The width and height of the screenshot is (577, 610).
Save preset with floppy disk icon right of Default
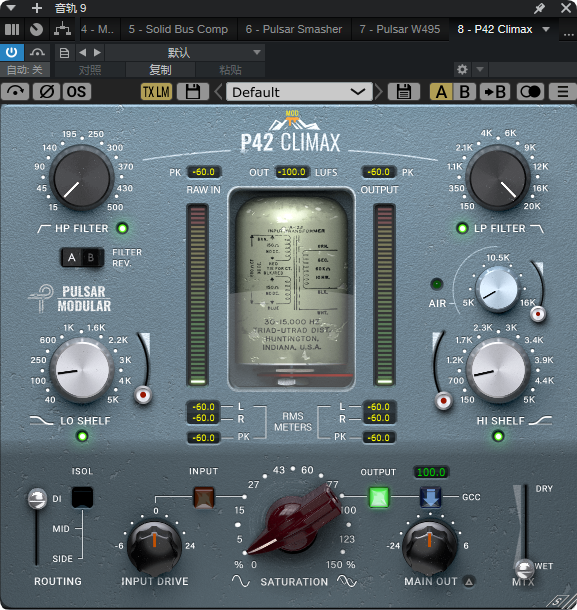(x=404, y=92)
